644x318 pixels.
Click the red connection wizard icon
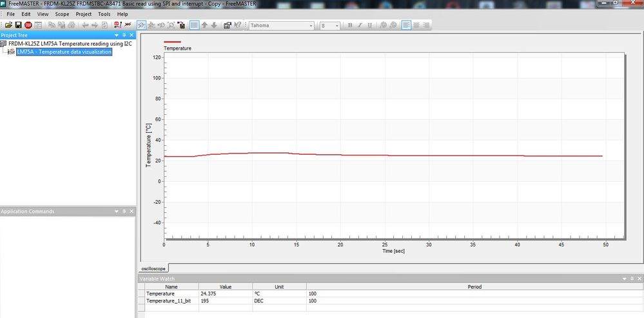(118, 25)
